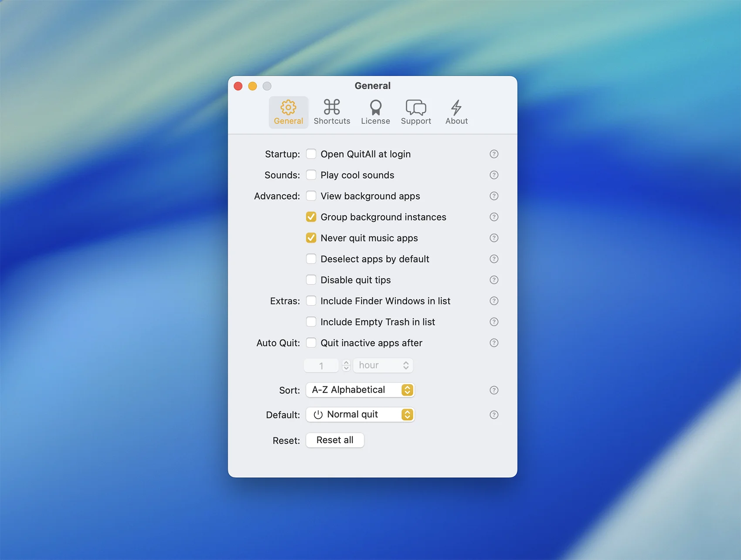The width and height of the screenshot is (741, 560).
Task: Show help for the Sort option
Action: [494, 390]
